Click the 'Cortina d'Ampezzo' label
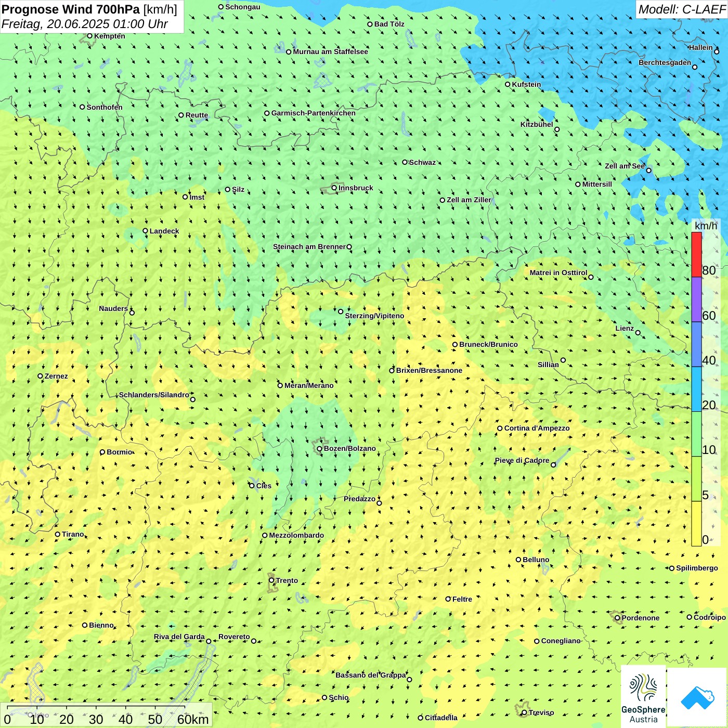The image size is (728, 728). point(537,428)
